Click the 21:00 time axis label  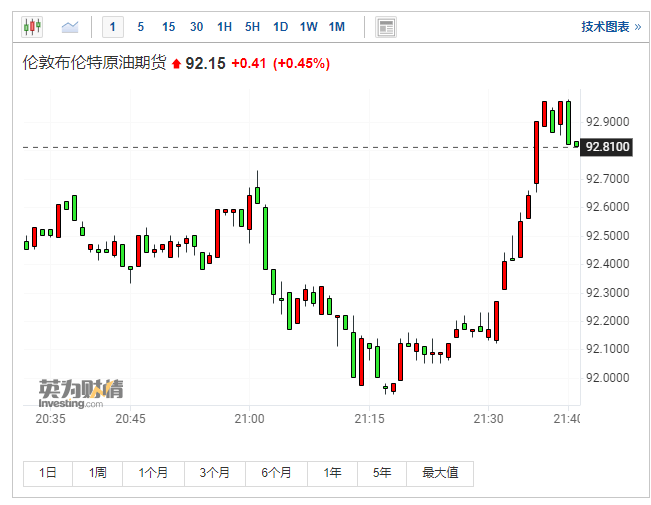(x=249, y=419)
